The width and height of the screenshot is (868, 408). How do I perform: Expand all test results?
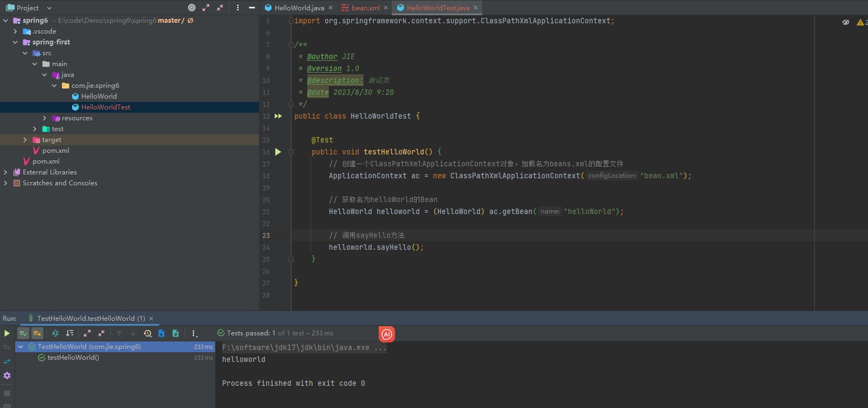(x=87, y=333)
